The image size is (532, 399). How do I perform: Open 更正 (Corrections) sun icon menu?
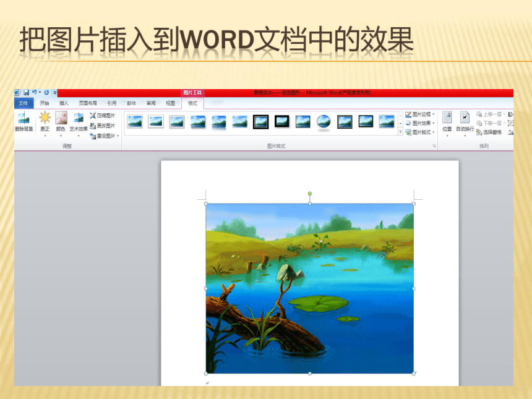point(45,124)
